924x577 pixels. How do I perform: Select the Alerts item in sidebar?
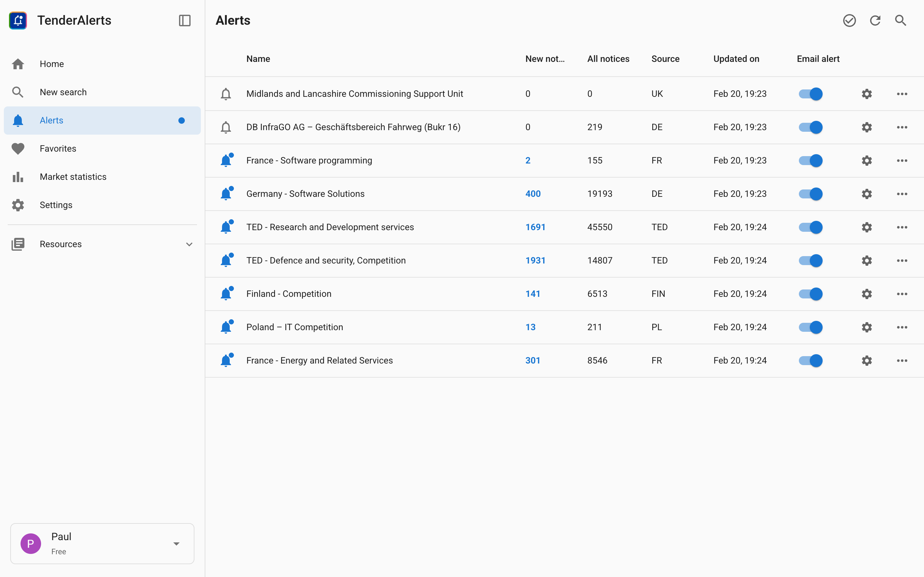[x=52, y=120]
